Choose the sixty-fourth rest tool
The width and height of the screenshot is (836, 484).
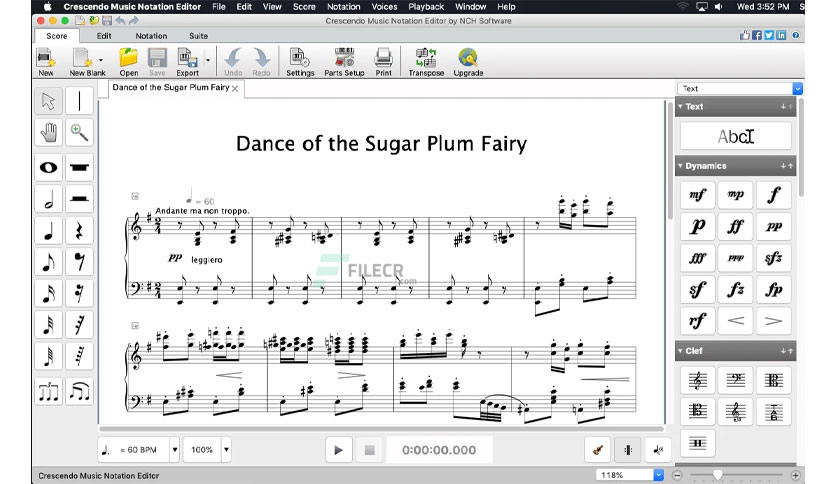[x=79, y=356]
